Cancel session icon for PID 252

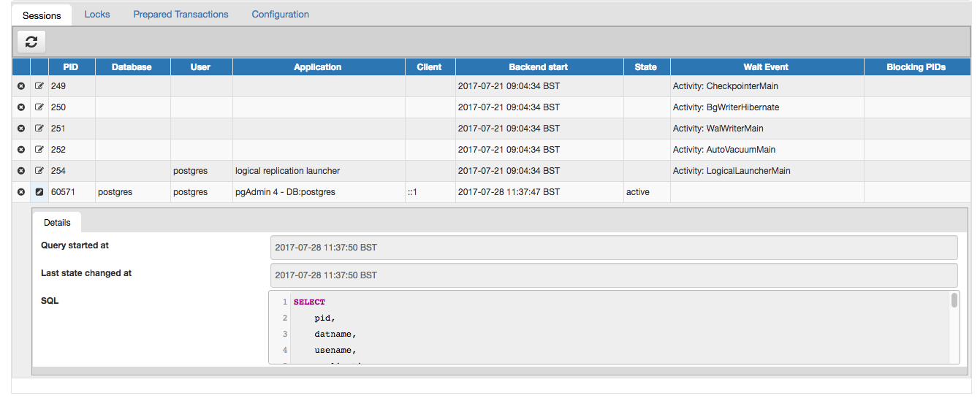tap(21, 150)
